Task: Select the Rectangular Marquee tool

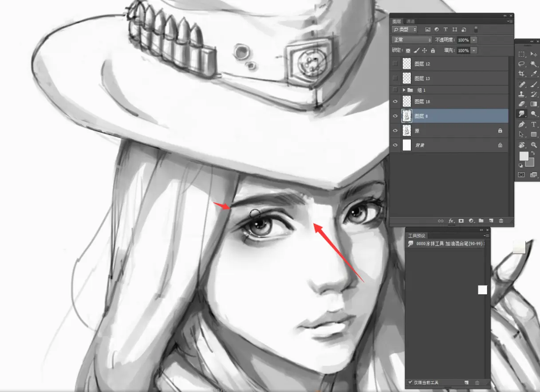Action: [522, 54]
